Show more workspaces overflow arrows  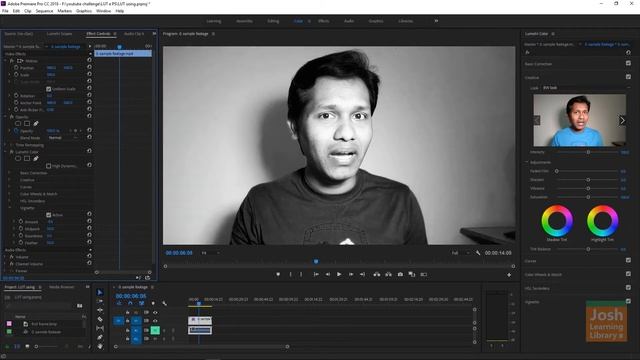pyautogui.click(x=436, y=21)
